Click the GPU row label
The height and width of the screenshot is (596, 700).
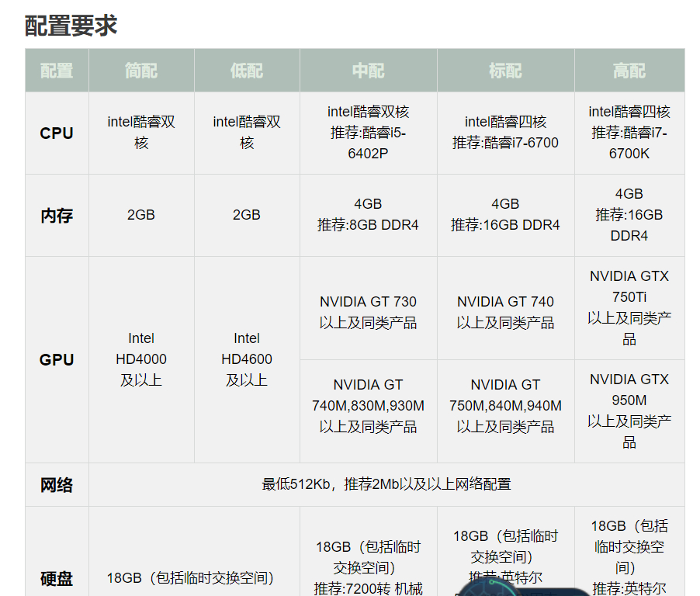click(x=57, y=359)
